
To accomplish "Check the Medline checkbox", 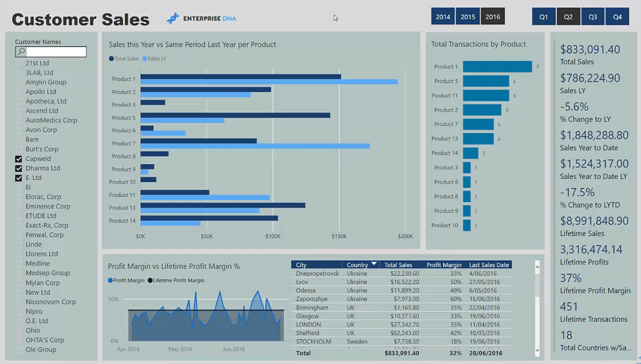I will 18,263.
